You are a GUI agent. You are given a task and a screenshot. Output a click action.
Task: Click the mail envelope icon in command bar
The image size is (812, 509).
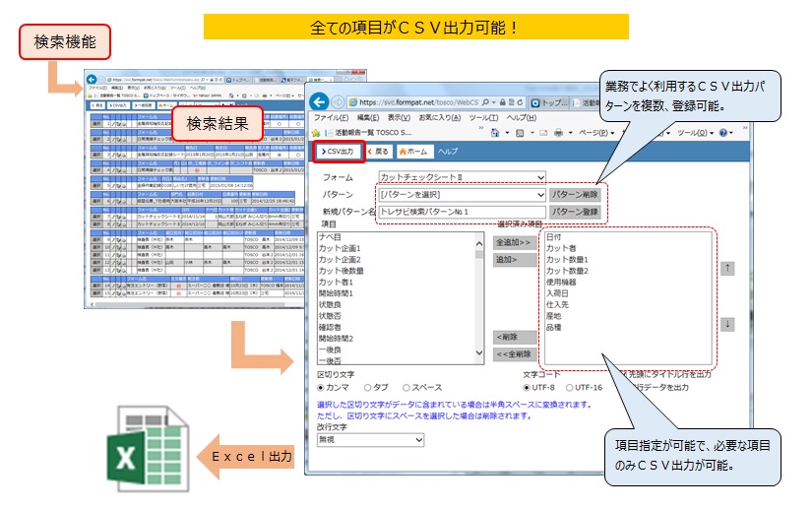(x=543, y=133)
